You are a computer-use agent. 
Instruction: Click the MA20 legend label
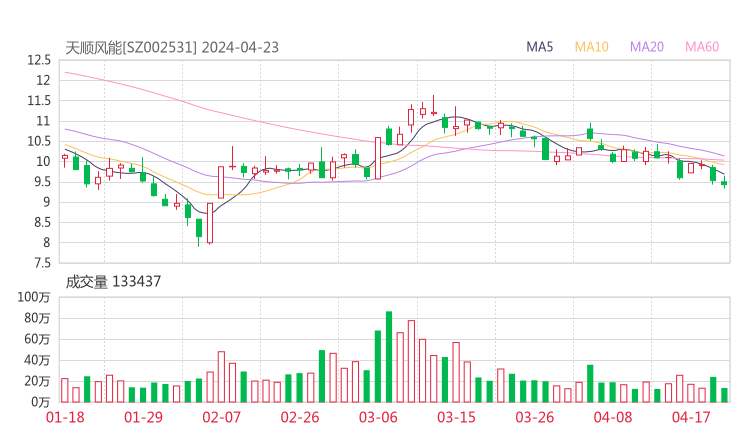pos(647,47)
